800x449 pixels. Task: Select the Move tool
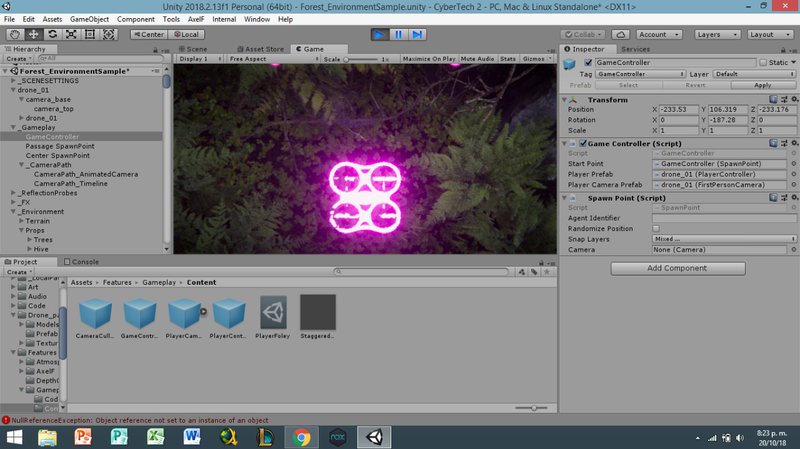click(x=34, y=34)
